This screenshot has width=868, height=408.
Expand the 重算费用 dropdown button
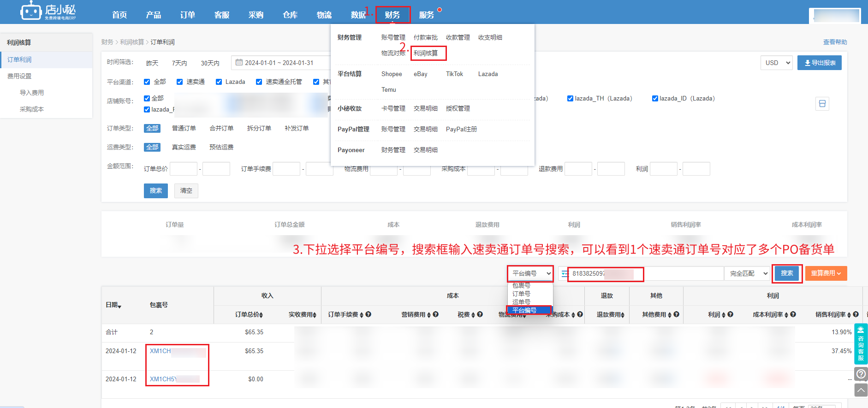point(826,273)
